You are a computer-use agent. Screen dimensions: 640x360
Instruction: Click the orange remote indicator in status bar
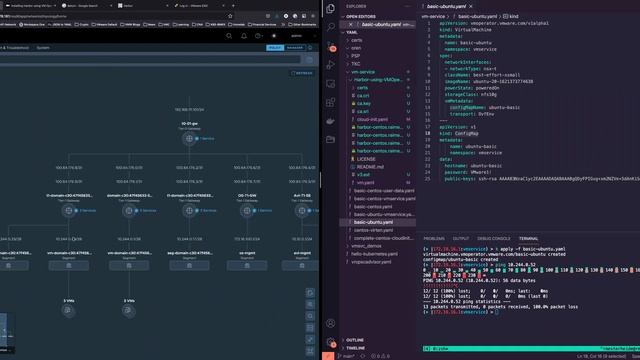(328, 356)
